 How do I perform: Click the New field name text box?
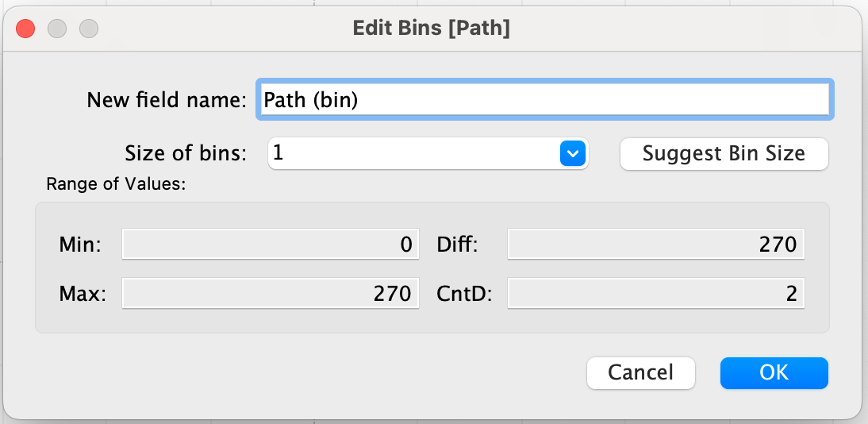(x=543, y=100)
